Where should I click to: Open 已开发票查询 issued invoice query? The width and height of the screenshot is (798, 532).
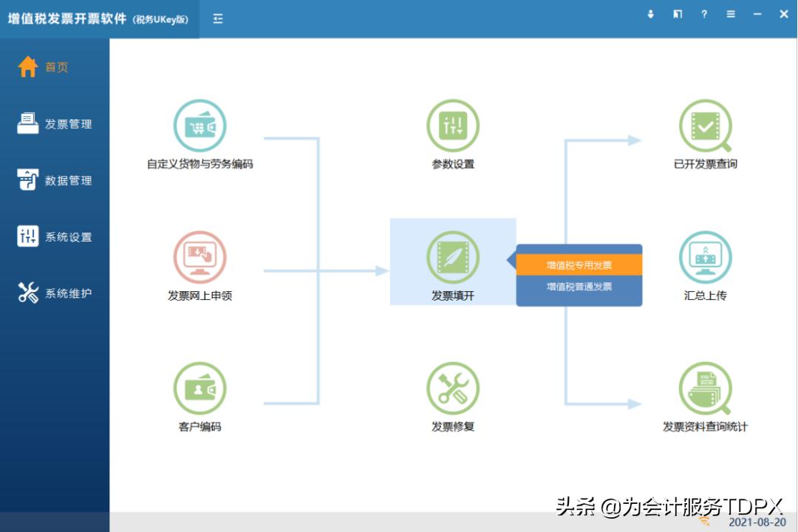point(706,126)
